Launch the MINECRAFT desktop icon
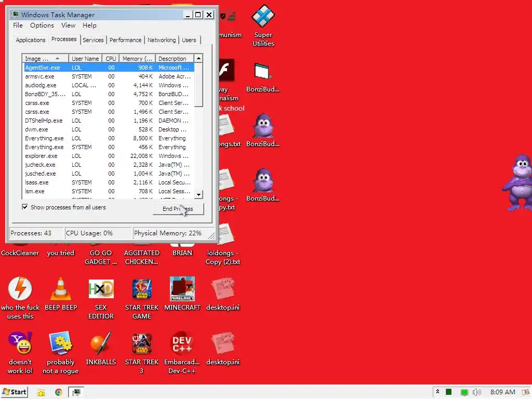This screenshot has width=532, height=399. point(182,294)
